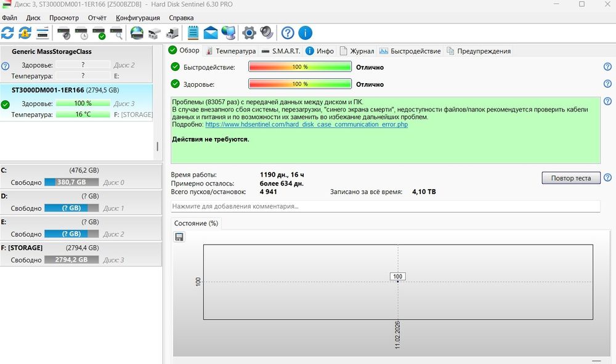This screenshot has width=616, height=364.
Task: Click the disk icon with green check
Action: click(x=99, y=33)
